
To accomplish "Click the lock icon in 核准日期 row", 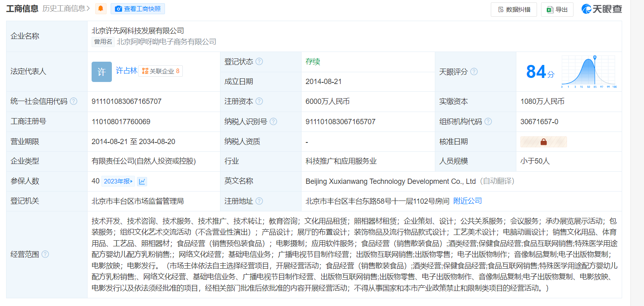I will pos(543,142).
